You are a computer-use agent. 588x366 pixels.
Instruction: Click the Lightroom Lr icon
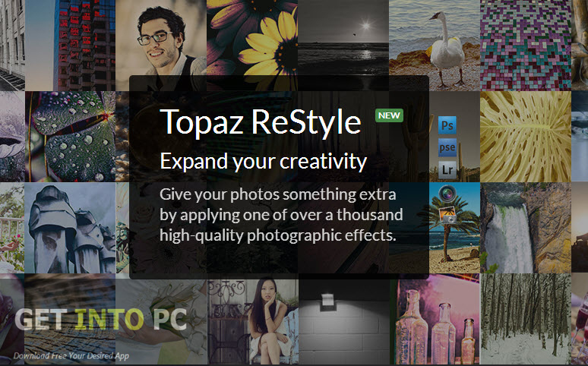tap(447, 169)
